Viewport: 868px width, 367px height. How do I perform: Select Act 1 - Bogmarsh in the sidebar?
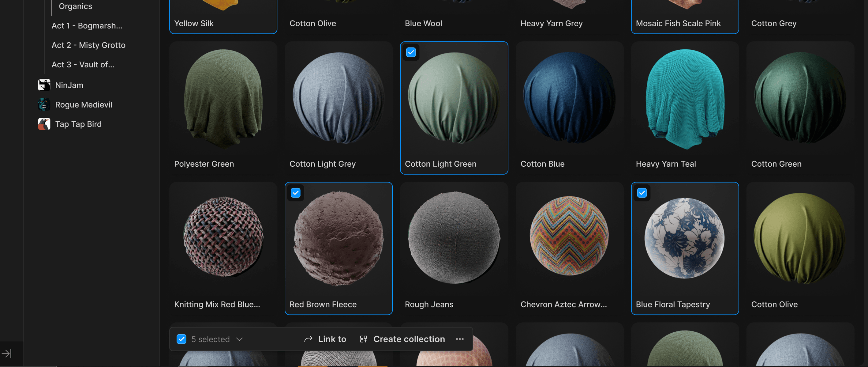[x=87, y=25]
